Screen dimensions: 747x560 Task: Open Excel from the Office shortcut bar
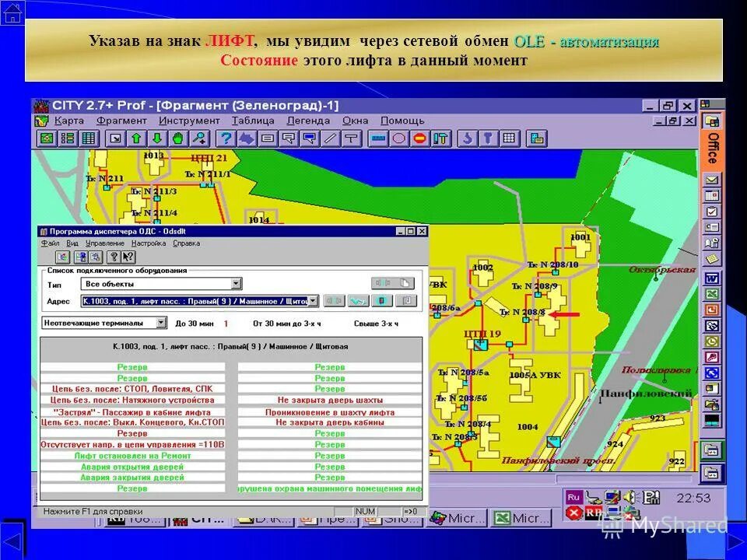pos(712,294)
